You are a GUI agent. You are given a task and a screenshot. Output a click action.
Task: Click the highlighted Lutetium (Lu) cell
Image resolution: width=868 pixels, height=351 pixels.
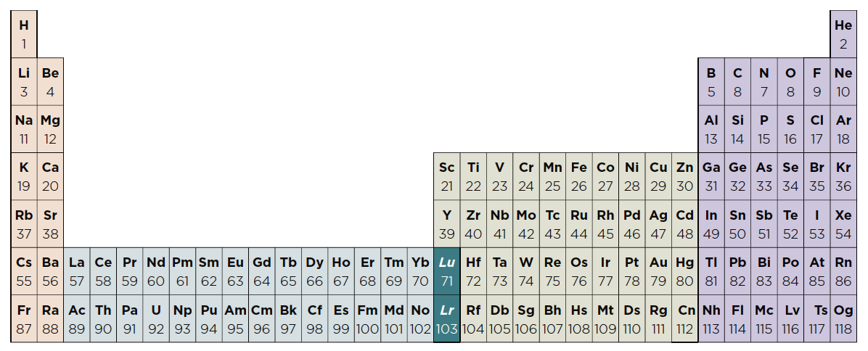click(446, 271)
